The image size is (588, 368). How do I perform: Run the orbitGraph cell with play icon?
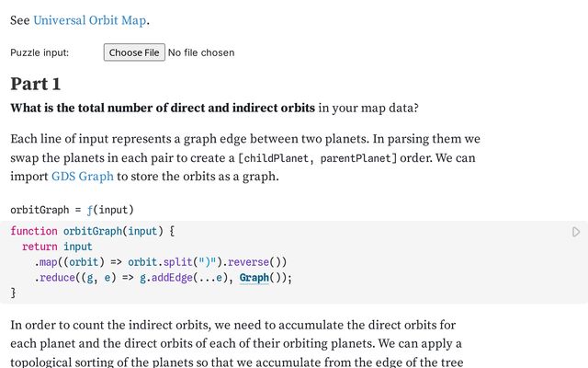(576, 232)
